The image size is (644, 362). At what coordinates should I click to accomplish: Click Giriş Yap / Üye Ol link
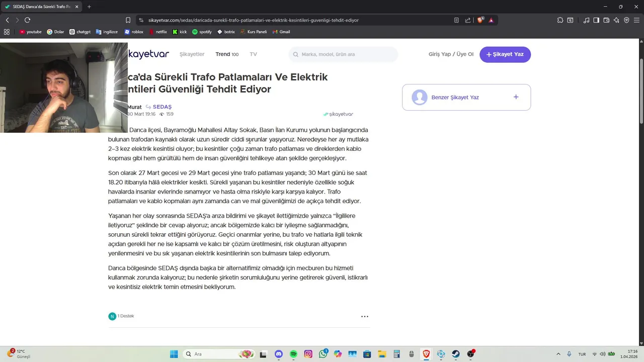tap(451, 54)
